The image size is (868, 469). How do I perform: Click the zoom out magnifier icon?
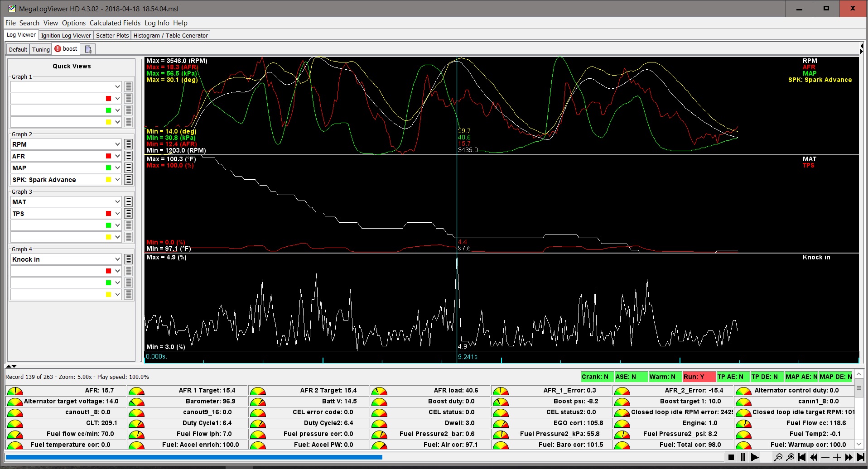[778, 457]
